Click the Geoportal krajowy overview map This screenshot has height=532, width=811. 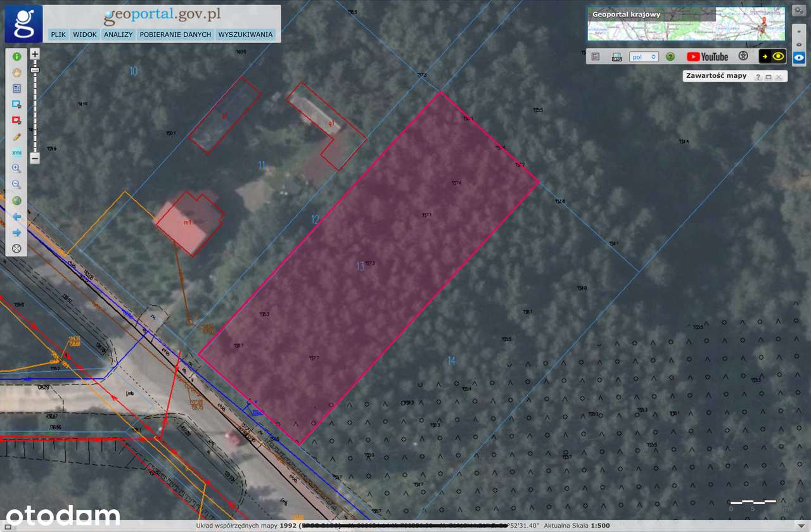tap(686, 24)
